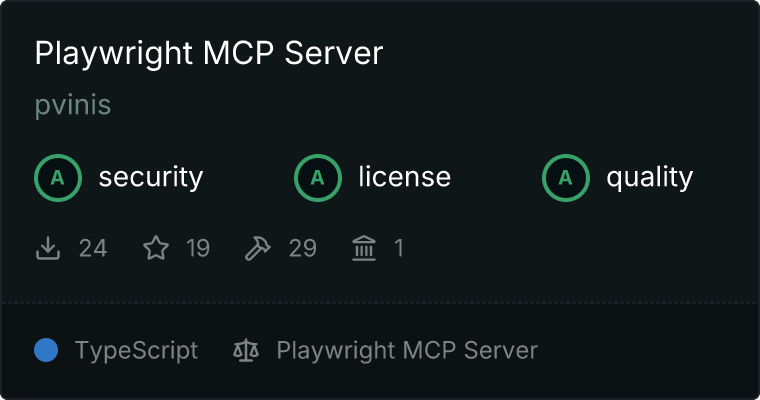
Task: Click the download count 24
Action: click(93, 248)
